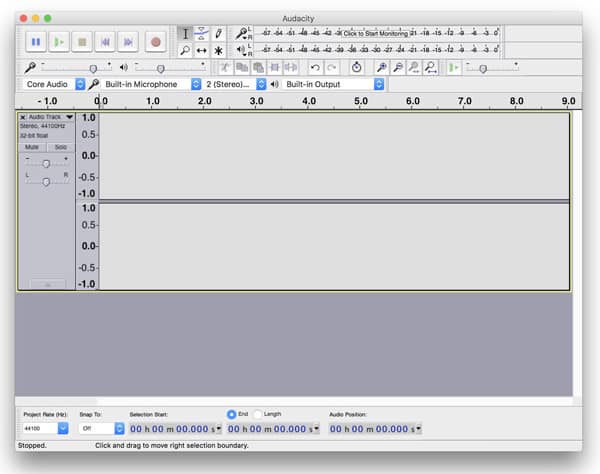Open Selection Start format arrow menu
The image size is (600, 474).
click(219, 428)
